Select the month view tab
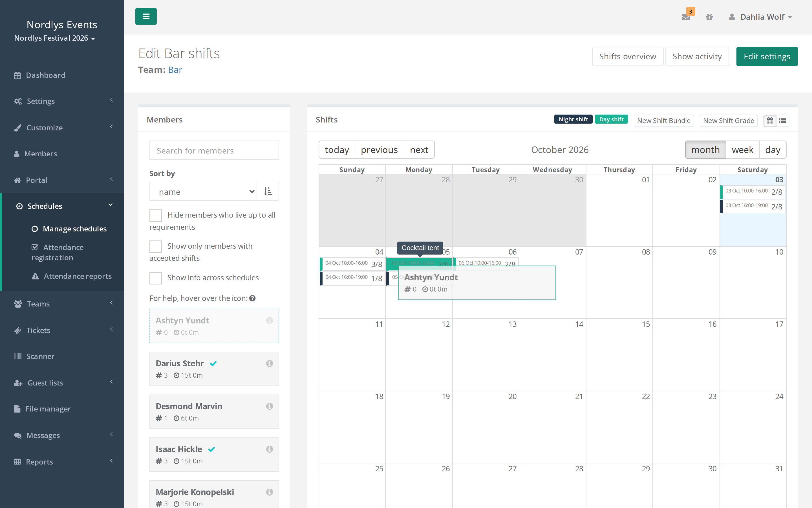Image resolution: width=812 pixels, height=508 pixels. point(706,150)
